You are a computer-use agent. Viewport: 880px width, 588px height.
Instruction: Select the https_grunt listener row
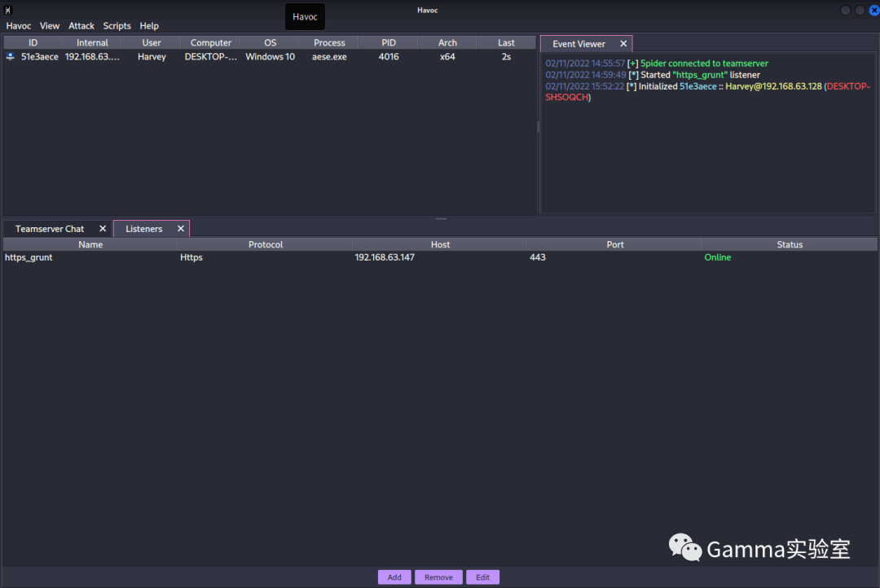(440, 257)
